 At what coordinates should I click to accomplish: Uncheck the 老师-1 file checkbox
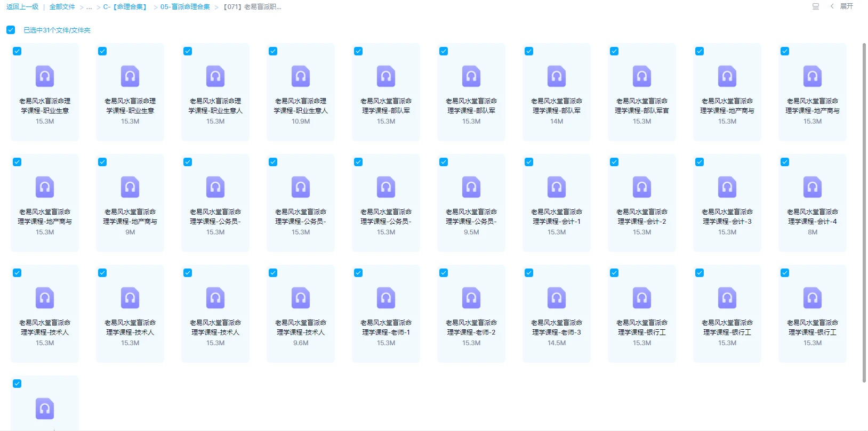[x=358, y=273]
